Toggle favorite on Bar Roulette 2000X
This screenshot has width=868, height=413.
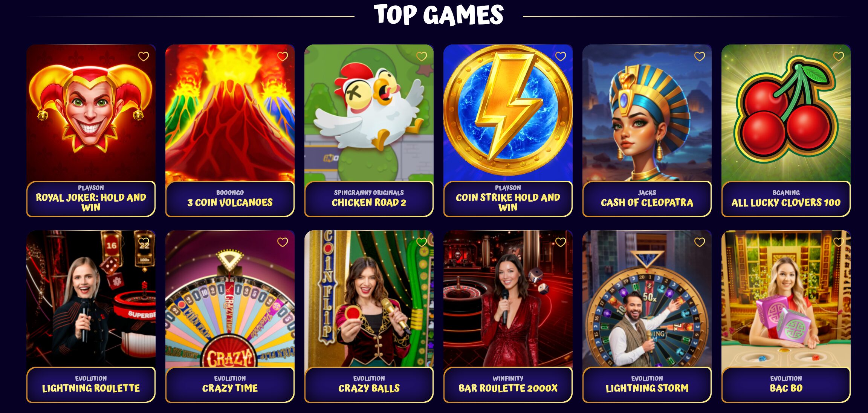tap(561, 242)
